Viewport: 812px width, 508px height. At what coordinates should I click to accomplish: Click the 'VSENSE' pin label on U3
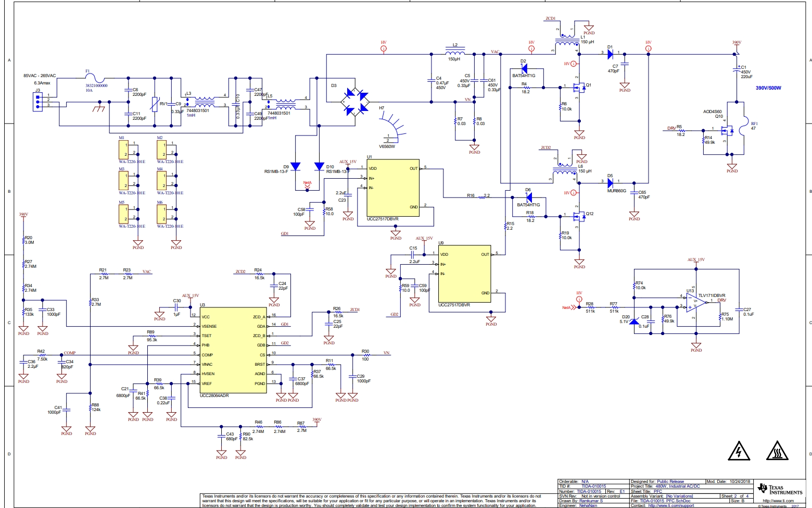[209, 326]
